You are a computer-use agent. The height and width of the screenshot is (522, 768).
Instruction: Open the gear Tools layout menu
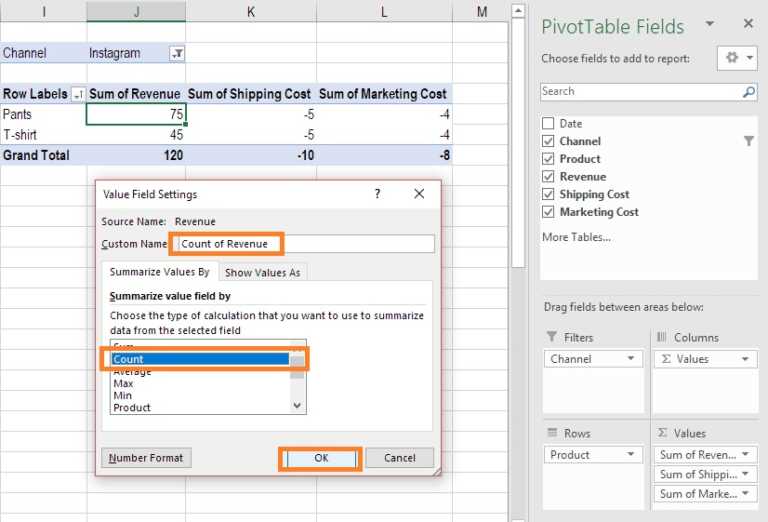[x=737, y=58]
